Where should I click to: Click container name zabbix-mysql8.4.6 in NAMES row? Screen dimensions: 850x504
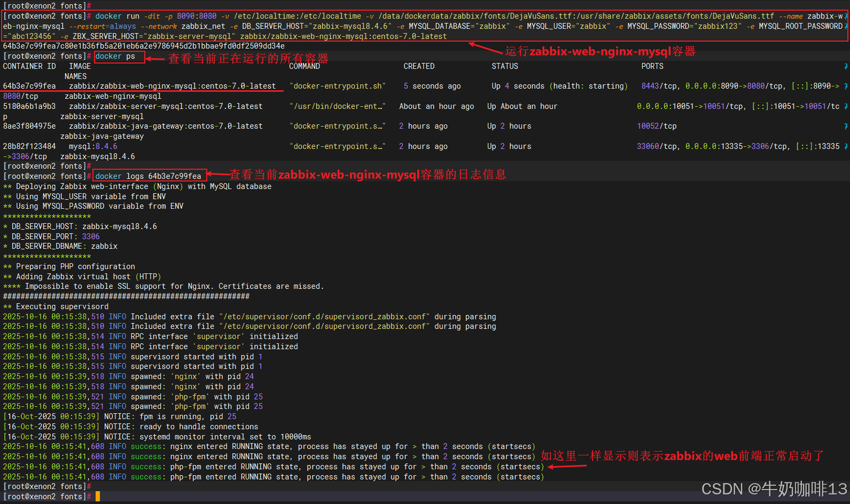tap(98, 156)
